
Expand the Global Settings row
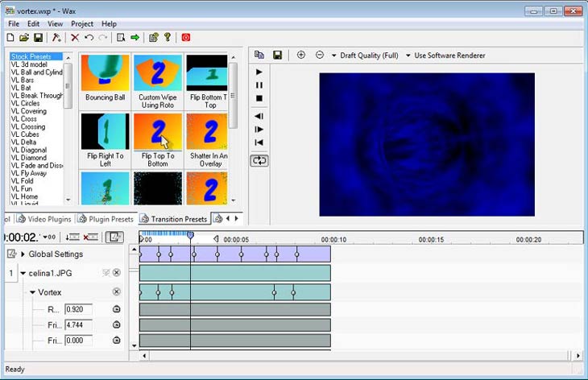tap(23, 254)
